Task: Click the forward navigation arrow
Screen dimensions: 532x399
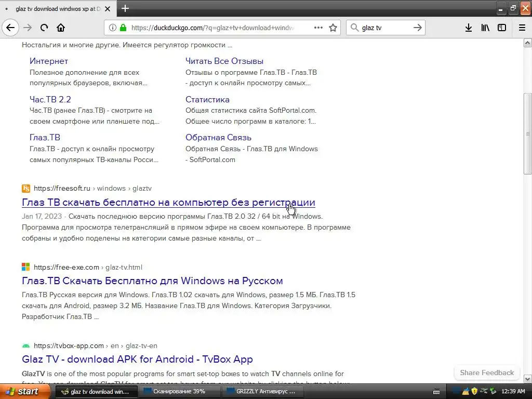Action: (x=28, y=28)
